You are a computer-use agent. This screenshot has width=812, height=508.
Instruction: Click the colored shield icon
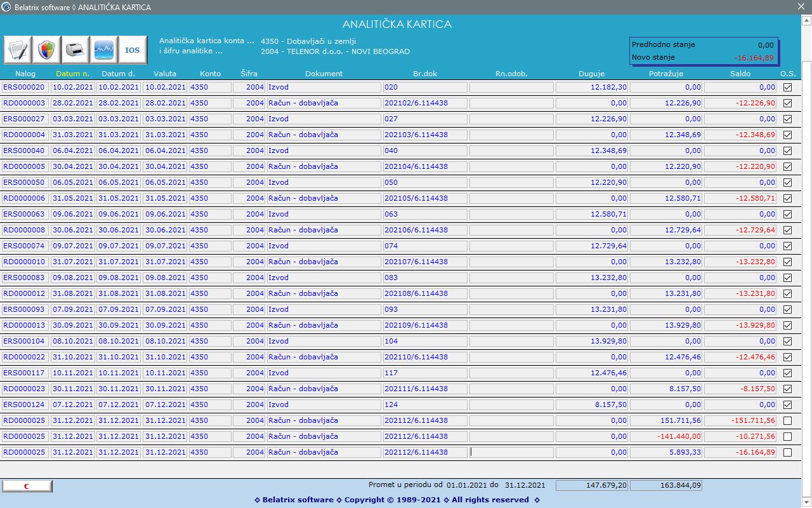[47, 50]
